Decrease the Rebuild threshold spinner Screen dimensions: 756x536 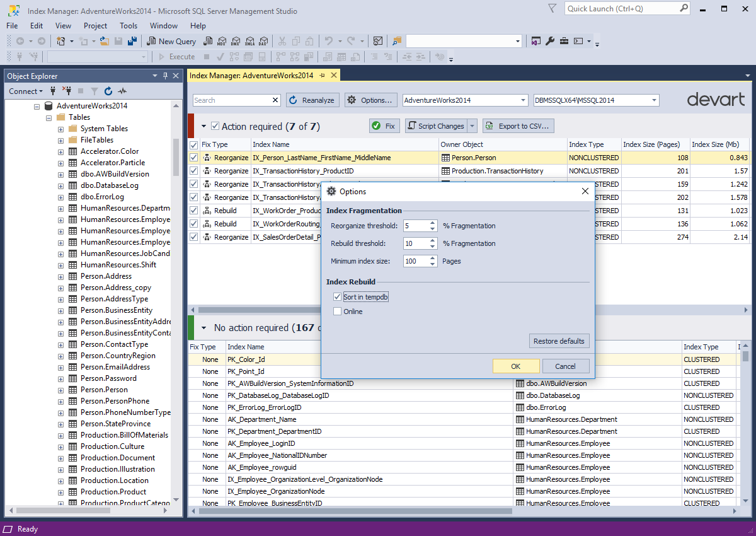point(433,247)
